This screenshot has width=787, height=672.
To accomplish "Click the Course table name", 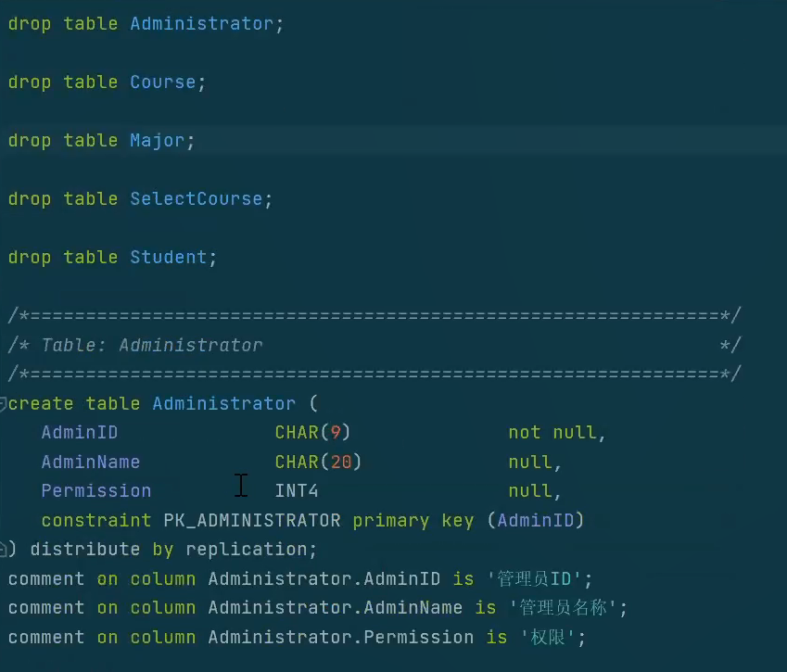I will (x=162, y=82).
